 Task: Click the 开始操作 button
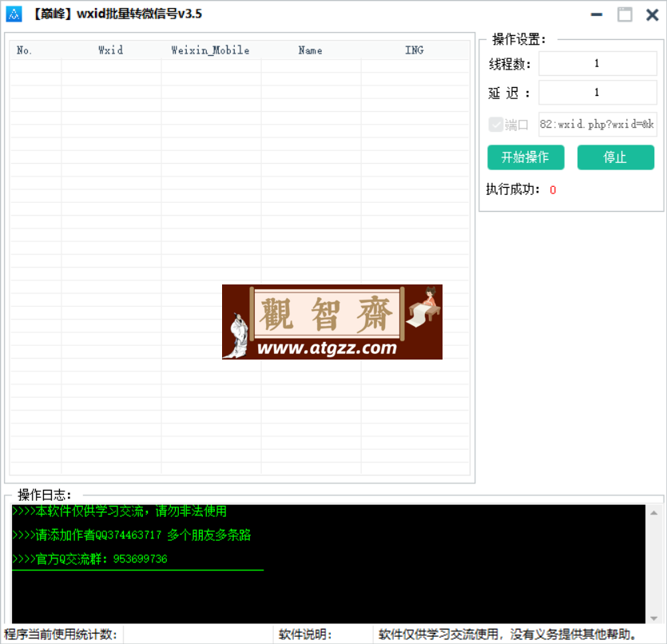[526, 157]
